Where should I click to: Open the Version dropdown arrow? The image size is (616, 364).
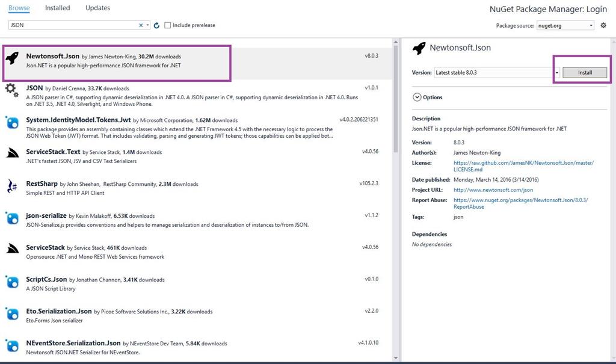[557, 73]
